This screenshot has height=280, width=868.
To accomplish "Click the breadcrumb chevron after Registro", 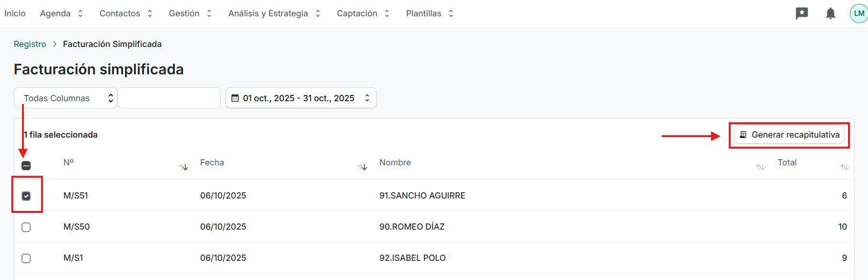I will coord(55,44).
